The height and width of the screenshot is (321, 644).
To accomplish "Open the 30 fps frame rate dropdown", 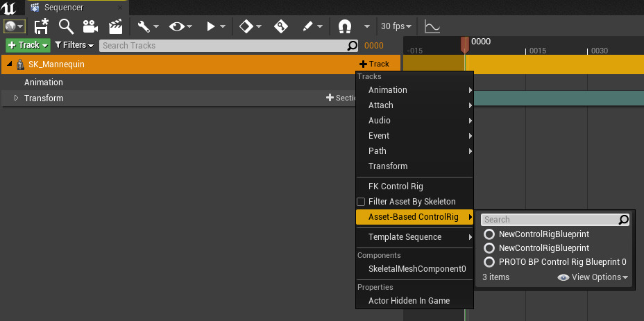I will coord(396,26).
